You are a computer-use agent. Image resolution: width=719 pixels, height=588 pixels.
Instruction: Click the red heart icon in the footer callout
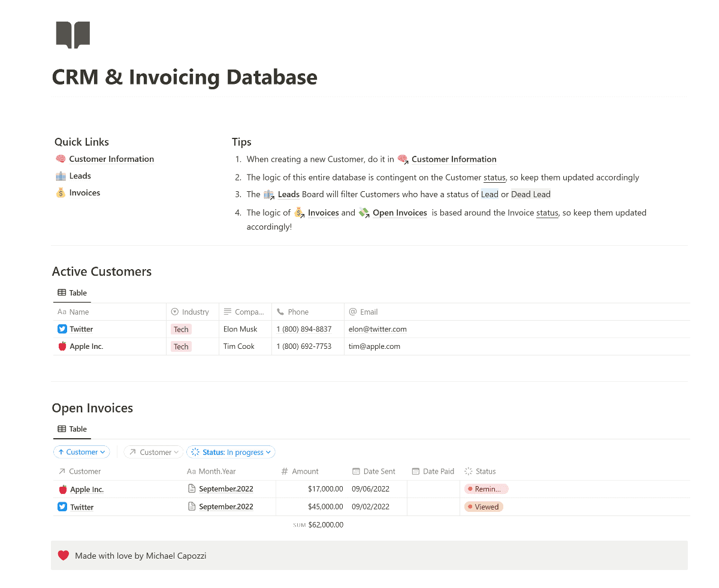click(64, 556)
